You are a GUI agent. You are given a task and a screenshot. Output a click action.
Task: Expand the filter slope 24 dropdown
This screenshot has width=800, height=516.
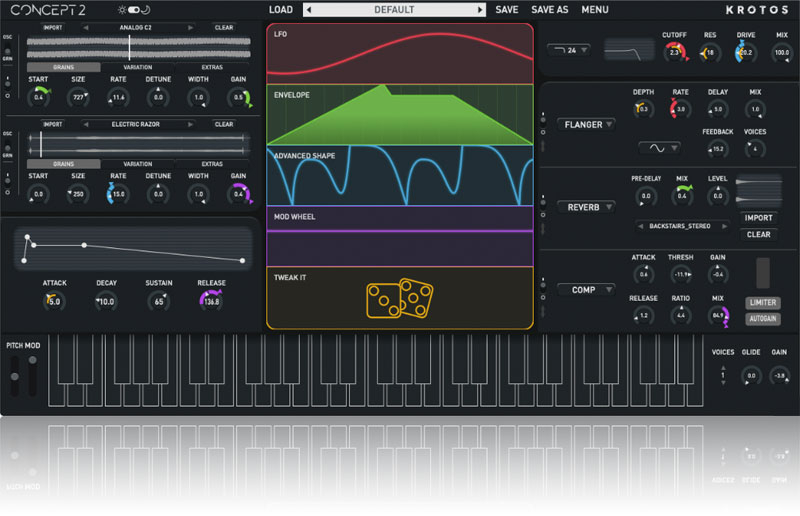[x=569, y=49]
